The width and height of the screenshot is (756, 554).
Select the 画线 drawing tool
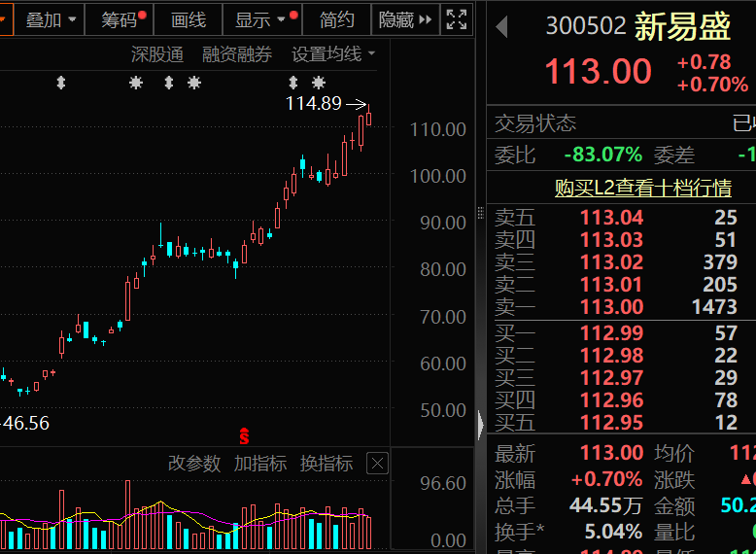coord(189,19)
